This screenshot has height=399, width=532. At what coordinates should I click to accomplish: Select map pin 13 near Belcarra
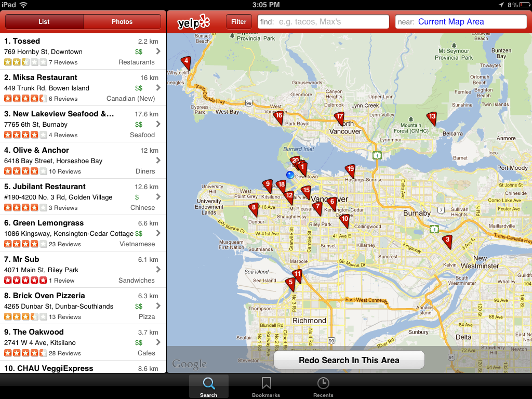tap(431, 118)
